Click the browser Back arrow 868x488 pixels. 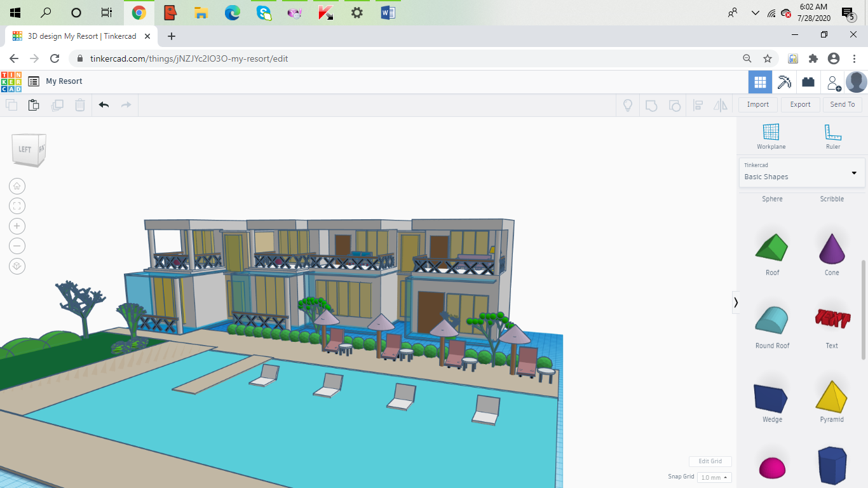(14, 58)
